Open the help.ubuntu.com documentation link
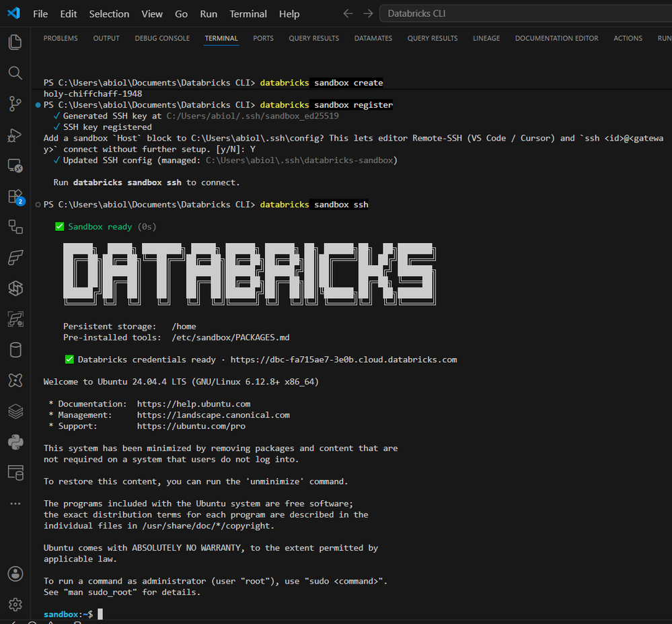Screen dimensions: 672x624 (x=194, y=404)
